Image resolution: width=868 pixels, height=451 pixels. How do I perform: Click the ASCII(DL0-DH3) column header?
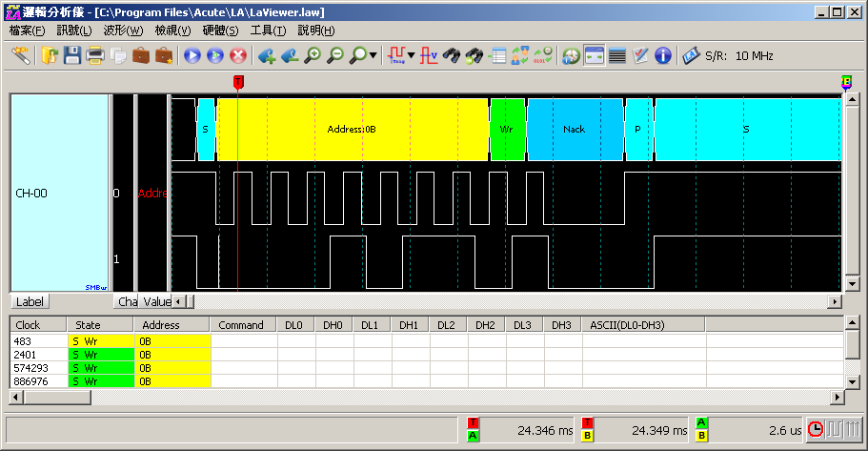pyautogui.click(x=643, y=325)
